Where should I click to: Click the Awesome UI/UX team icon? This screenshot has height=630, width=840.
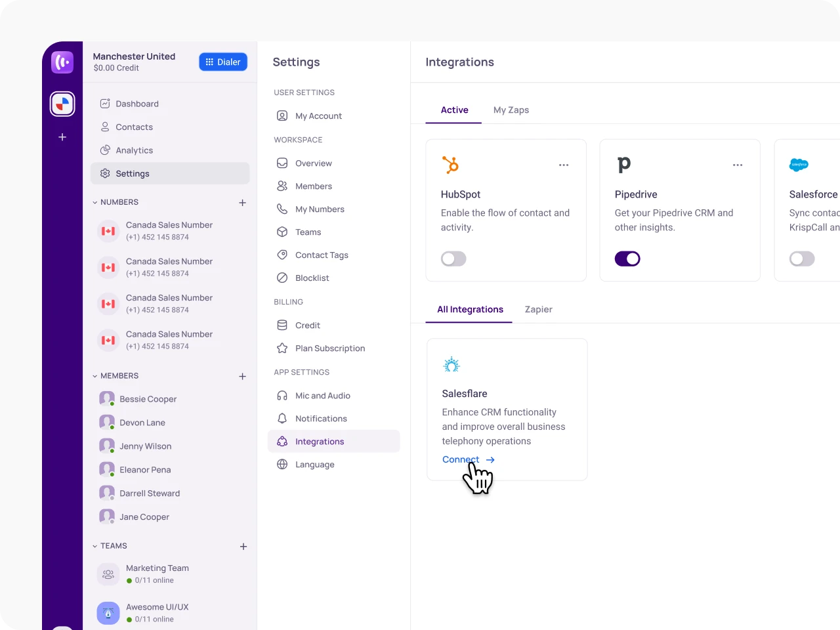click(108, 613)
